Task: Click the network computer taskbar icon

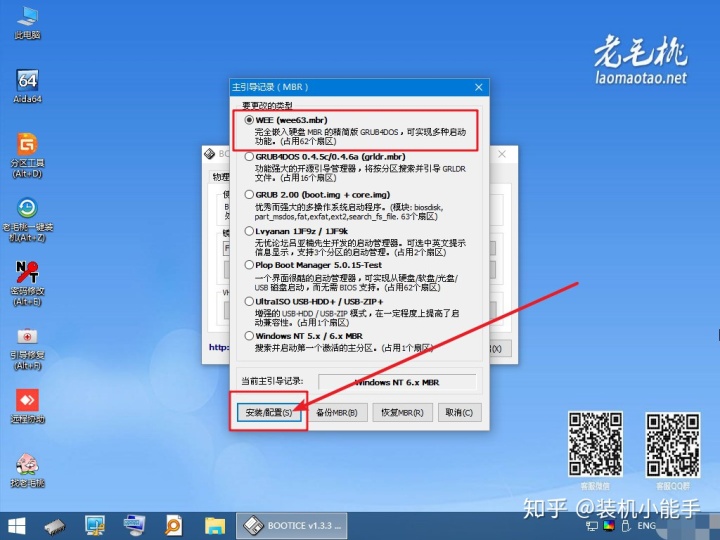Action: (x=135, y=526)
